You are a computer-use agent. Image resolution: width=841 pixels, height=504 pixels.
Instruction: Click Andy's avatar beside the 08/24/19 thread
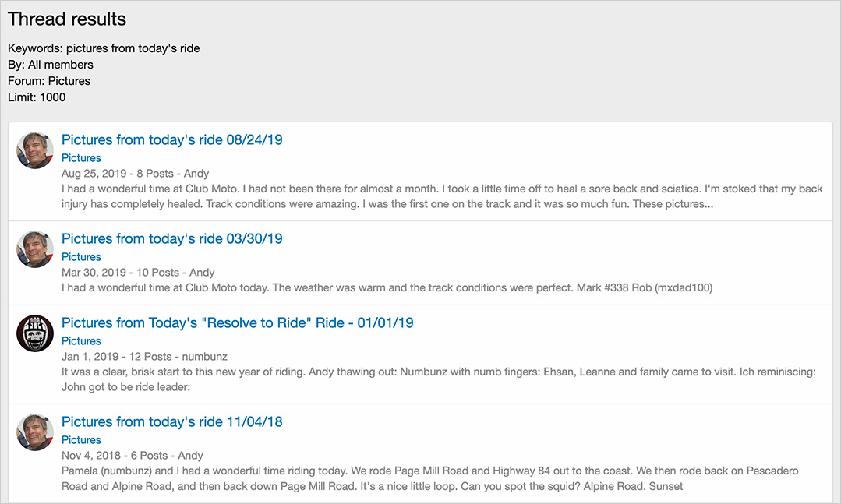pyautogui.click(x=35, y=150)
